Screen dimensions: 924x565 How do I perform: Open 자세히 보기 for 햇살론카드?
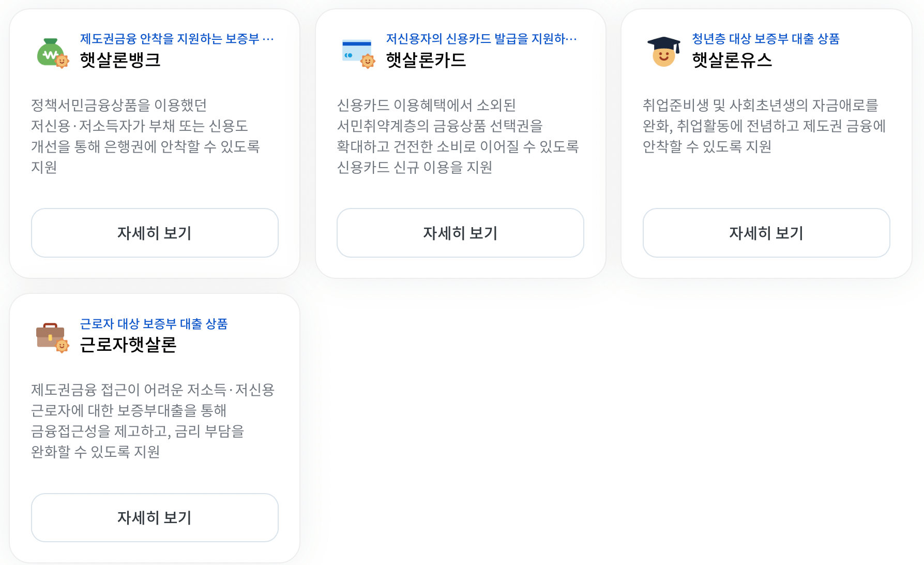pos(460,233)
